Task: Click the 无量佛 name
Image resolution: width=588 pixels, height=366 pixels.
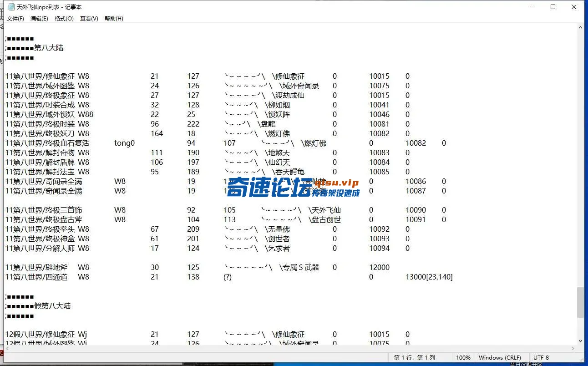Action: (279, 229)
